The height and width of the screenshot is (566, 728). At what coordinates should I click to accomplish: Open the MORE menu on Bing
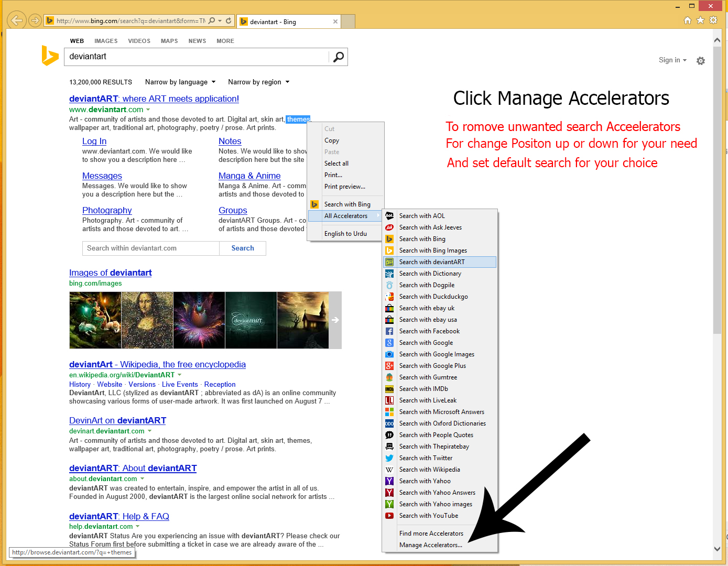coord(225,41)
